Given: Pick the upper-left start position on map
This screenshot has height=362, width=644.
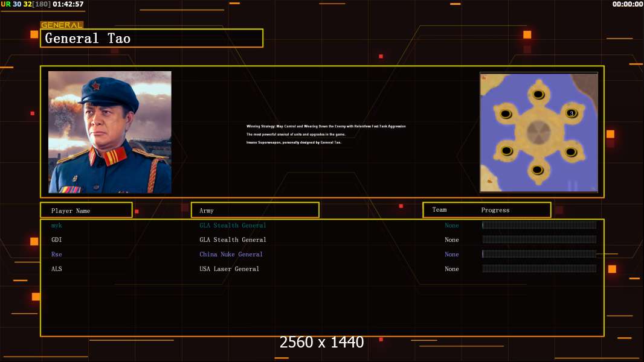Looking at the screenshot, I should point(506,113).
